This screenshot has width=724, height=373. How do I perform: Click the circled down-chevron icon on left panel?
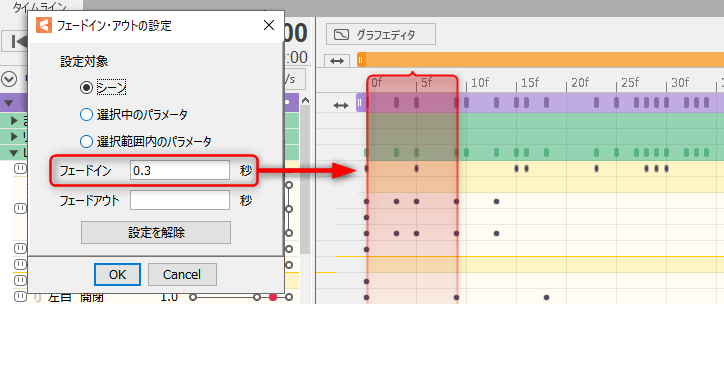click(9, 79)
